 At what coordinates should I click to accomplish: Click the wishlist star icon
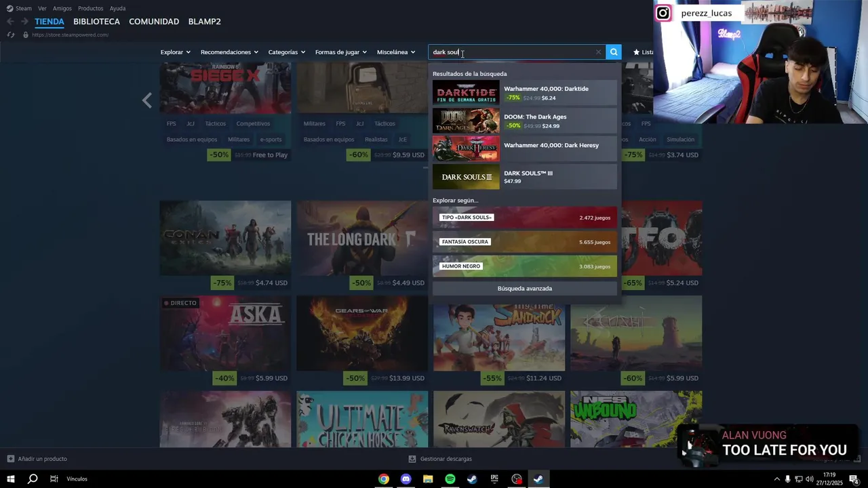pyautogui.click(x=636, y=52)
